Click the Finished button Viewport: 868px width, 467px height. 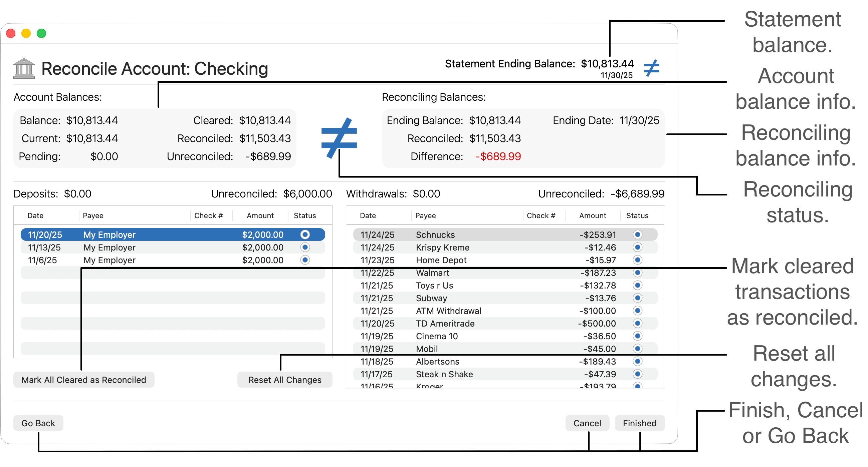pos(639,423)
